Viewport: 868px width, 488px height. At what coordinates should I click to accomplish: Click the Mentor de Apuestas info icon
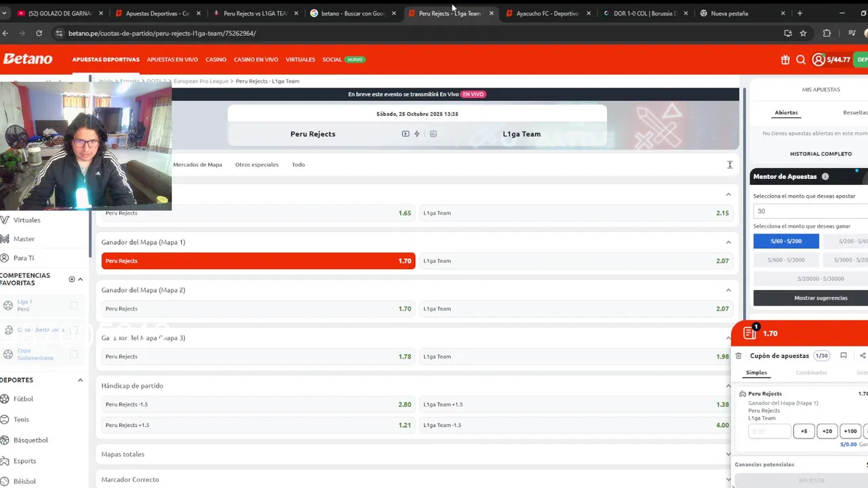pyautogui.click(x=825, y=176)
